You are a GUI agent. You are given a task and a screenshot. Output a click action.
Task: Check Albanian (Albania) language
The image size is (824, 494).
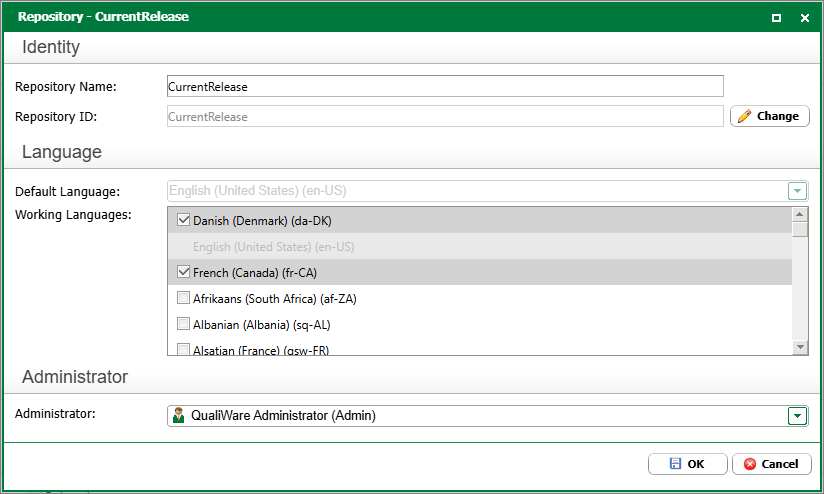click(x=183, y=323)
